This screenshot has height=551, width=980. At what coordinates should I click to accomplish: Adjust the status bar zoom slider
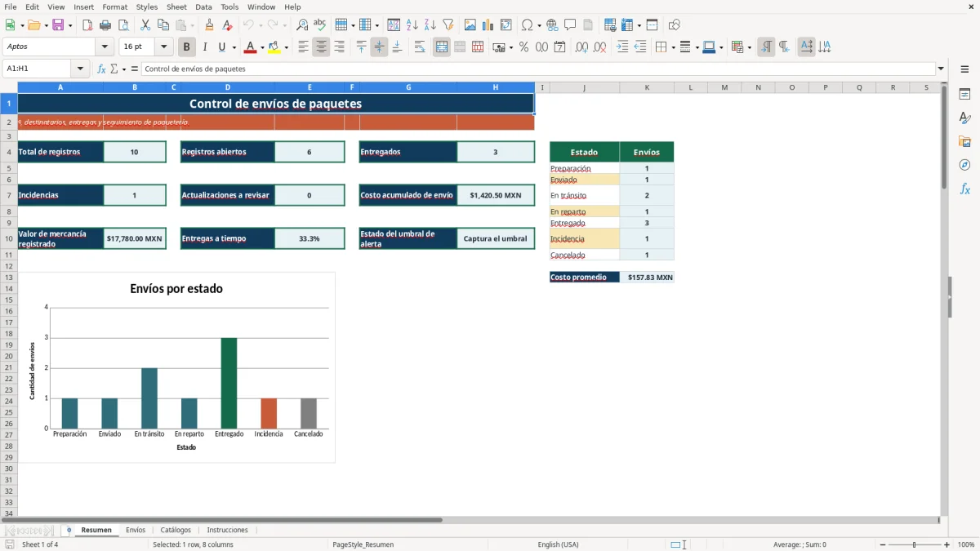(915, 544)
